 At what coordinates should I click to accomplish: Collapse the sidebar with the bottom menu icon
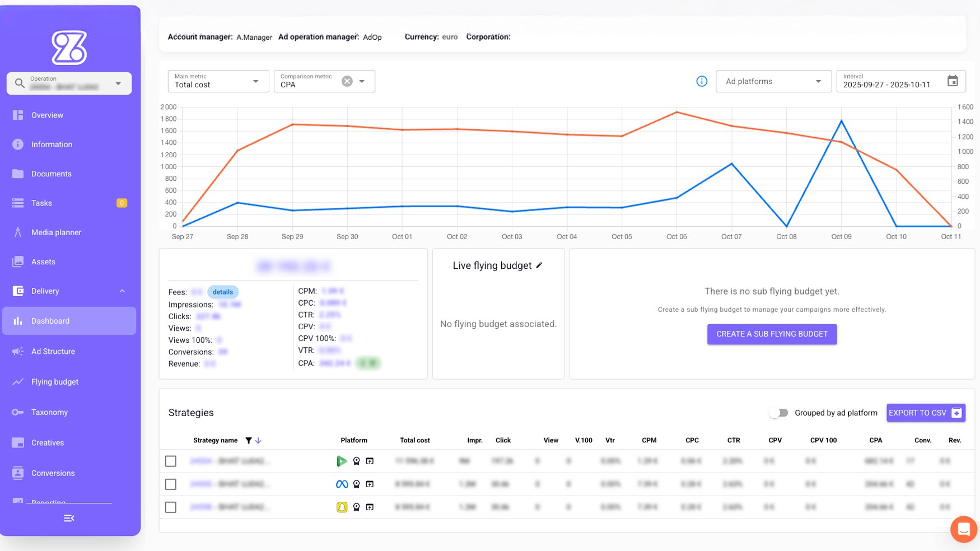pyautogui.click(x=69, y=519)
